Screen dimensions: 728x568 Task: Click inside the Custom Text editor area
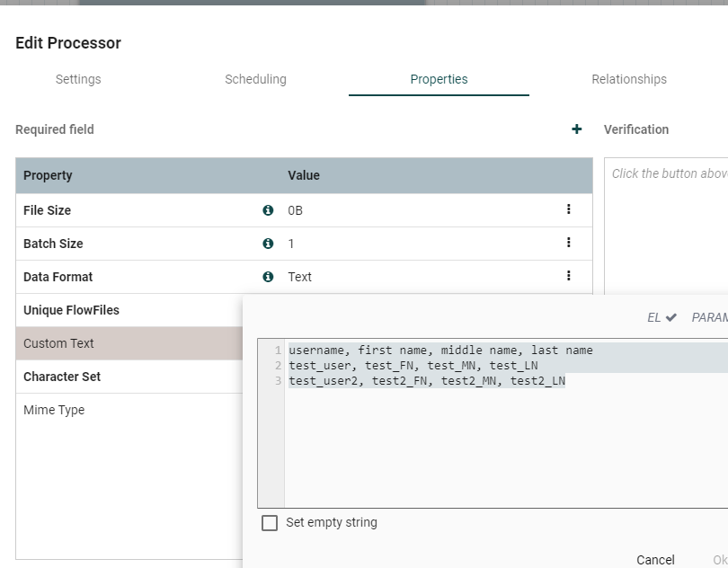[x=503, y=440]
